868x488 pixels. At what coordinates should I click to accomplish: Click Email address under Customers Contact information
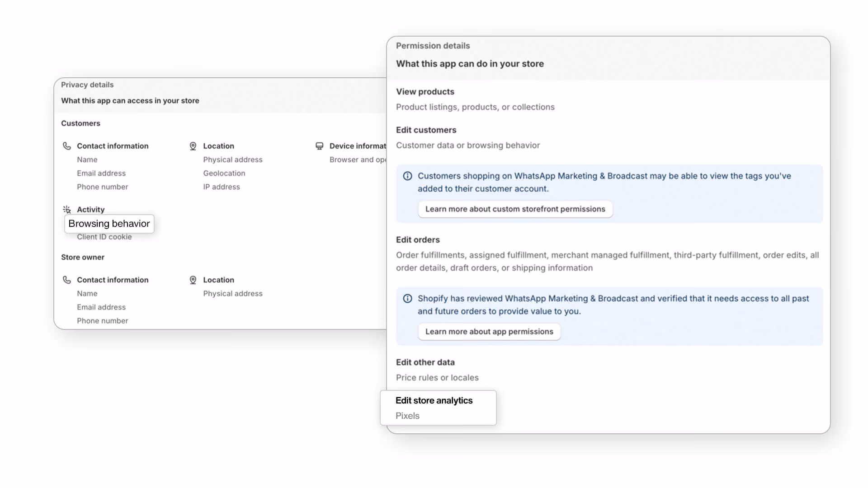click(101, 173)
